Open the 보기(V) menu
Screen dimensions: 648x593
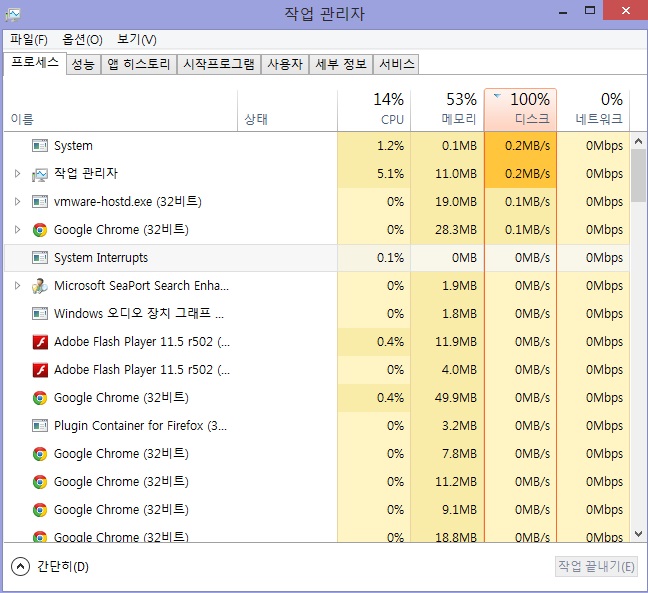pos(137,40)
